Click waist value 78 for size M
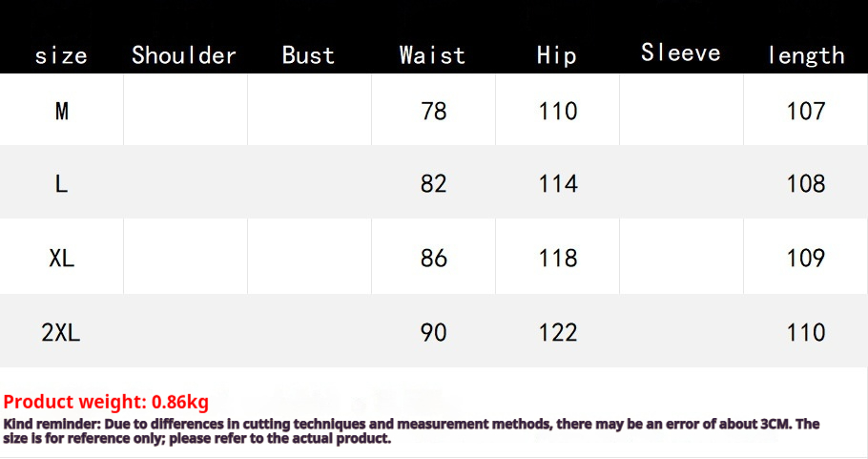This screenshot has height=459, width=868. click(x=433, y=112)
